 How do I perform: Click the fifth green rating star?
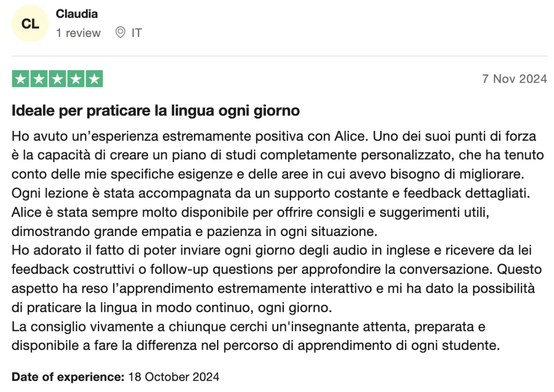point(94,79)
